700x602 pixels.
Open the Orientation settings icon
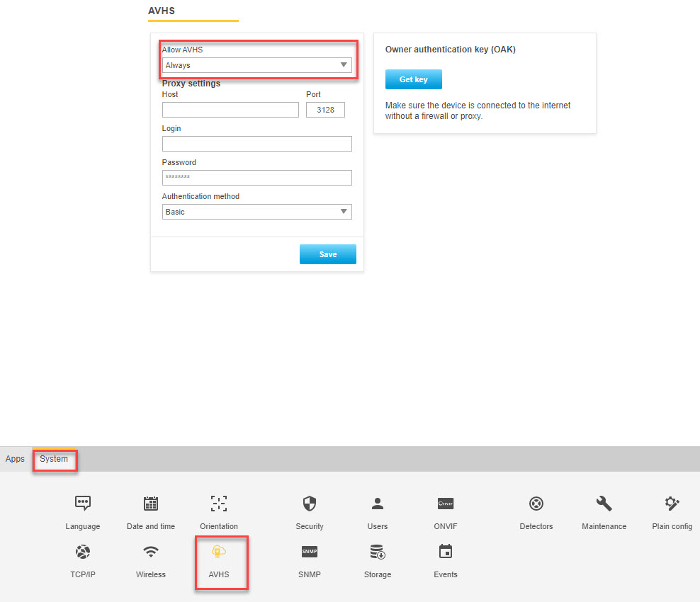219,504
